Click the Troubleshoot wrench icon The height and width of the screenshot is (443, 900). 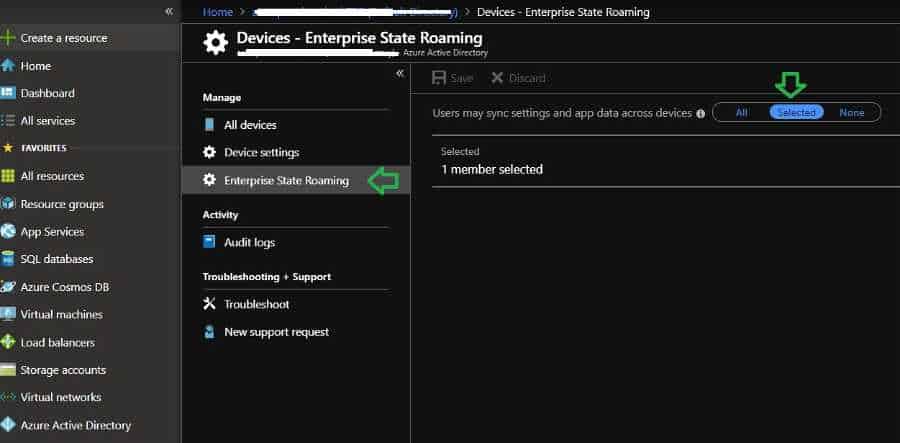[210, 304]
